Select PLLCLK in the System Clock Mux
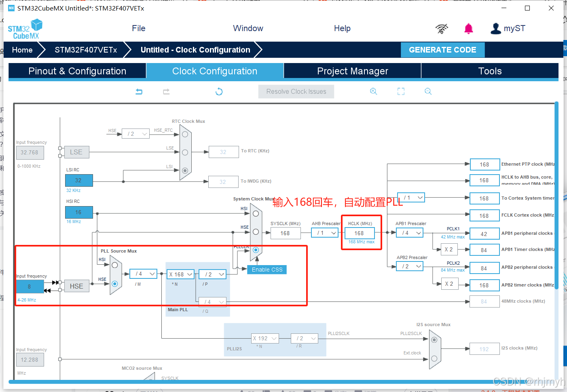The height and width of the screenshot is (392, 567). [x=256, y=250]
